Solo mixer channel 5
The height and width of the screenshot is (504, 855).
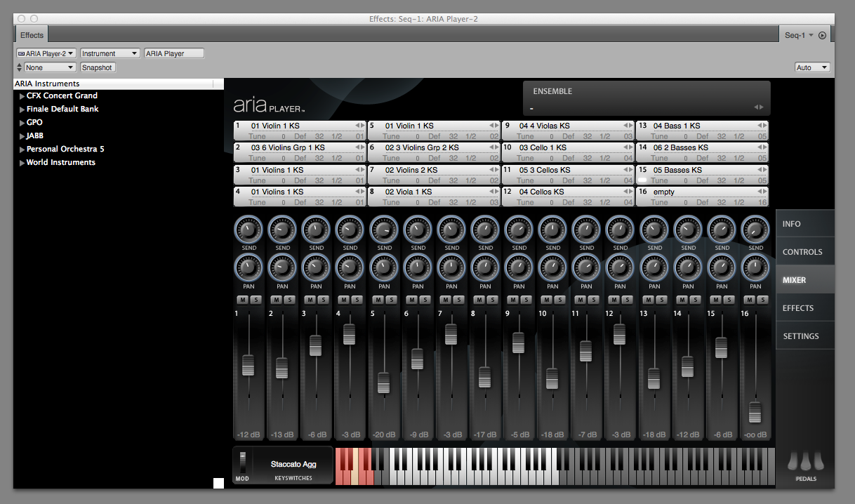tap(391, 300)
